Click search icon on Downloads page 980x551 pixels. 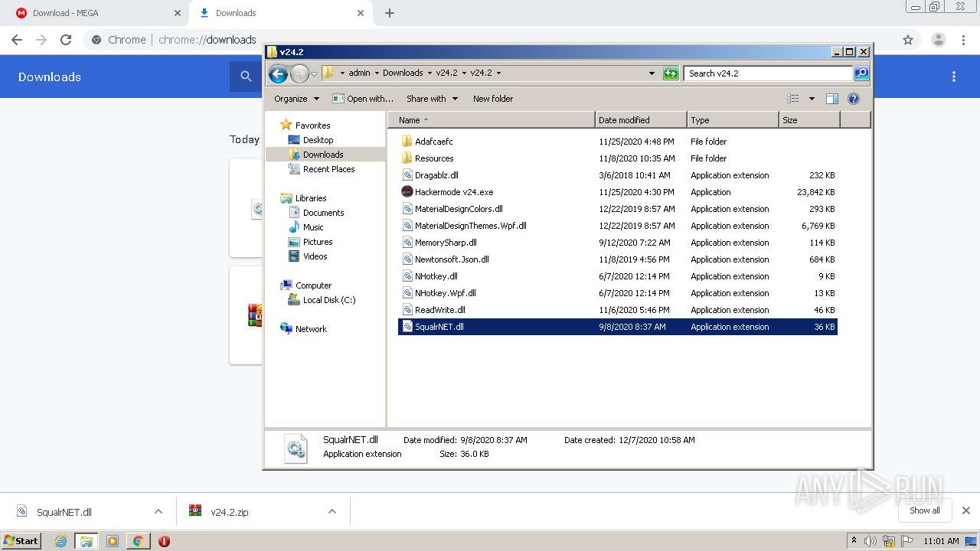246,77
